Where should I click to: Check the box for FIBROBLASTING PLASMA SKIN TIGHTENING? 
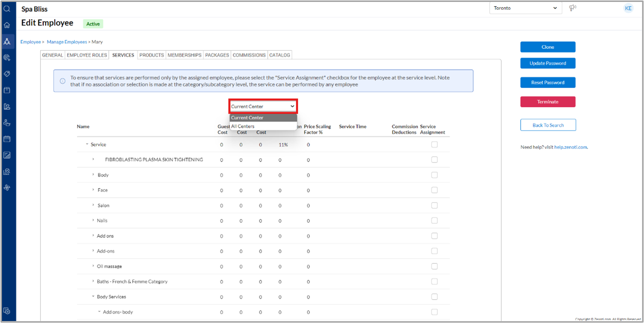click(434, 160)
